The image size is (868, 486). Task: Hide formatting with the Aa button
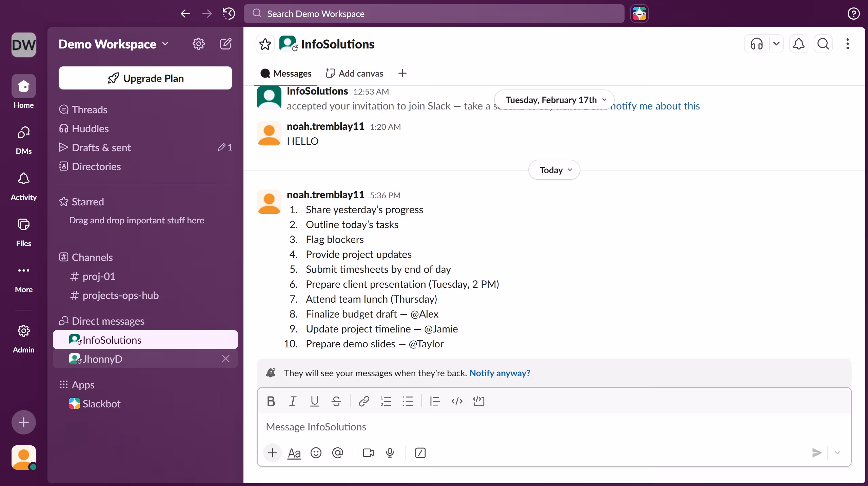pyautogui.click(x=294, y=453)
